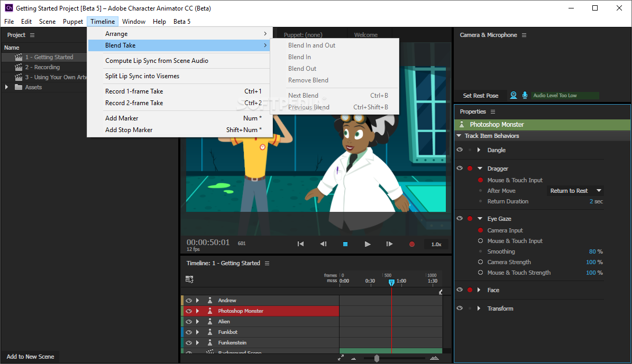Click Set Rest Pose button
This screenshot has width=632, height=364.
coord(480,96)
